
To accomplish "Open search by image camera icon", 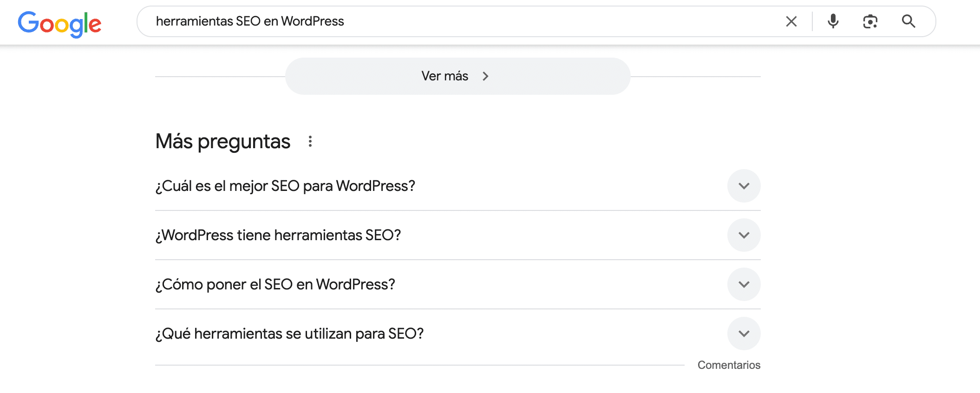I will point(870,21).
